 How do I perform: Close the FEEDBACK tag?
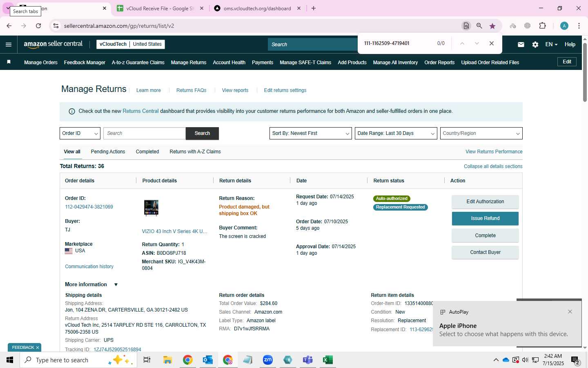38,348
